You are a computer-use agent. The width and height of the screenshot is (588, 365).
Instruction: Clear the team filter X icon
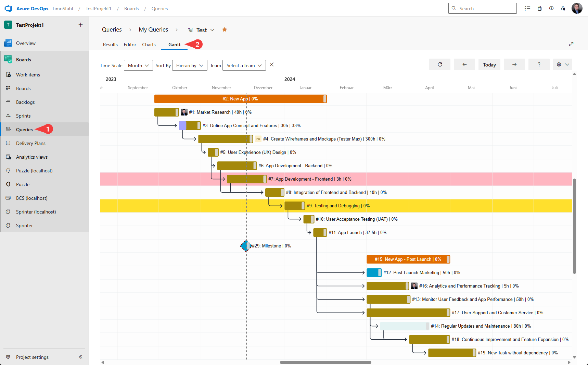272,64
